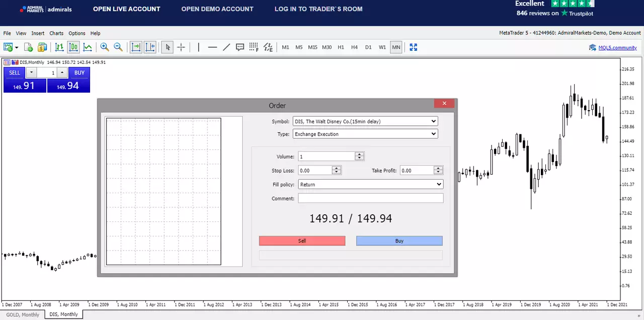Select the Fibonacci retracement tool
Screen dimensions: 644x320
[254, 47]
